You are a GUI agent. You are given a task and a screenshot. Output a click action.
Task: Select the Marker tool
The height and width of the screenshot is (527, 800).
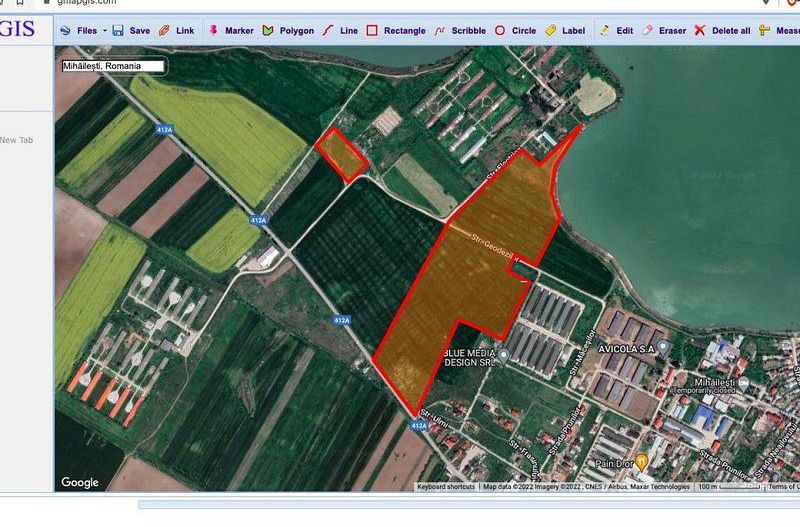(231, 31)
